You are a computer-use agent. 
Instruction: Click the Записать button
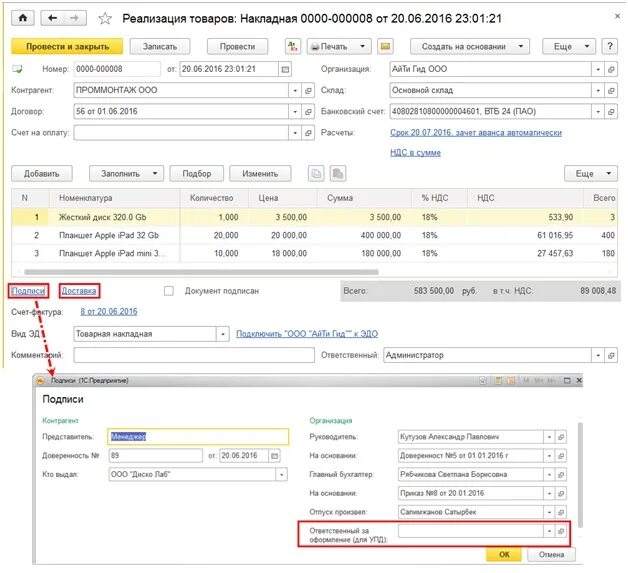pyautogui.click(x=160, y=46)
